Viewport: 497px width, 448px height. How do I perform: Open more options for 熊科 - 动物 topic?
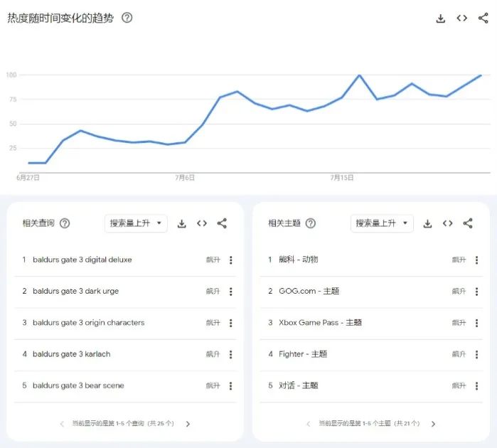pyautogui.click(x=476, y=260)
